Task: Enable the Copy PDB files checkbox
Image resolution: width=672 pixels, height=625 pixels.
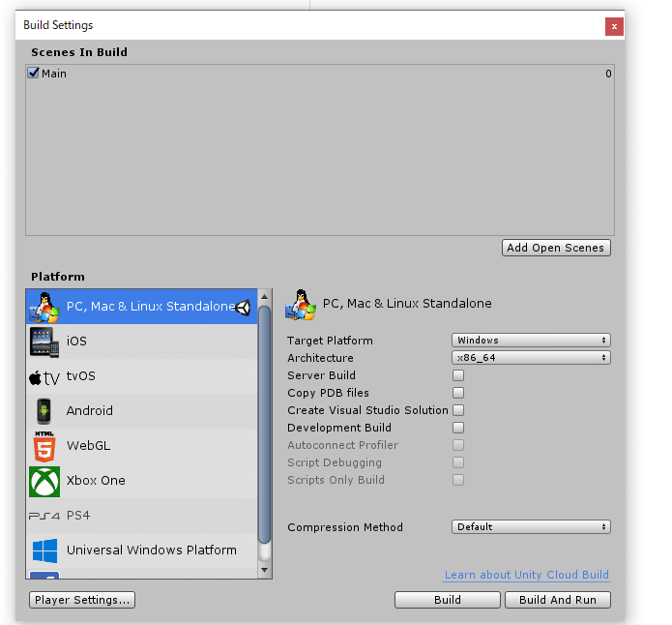Action: click(x=458, y=393)
